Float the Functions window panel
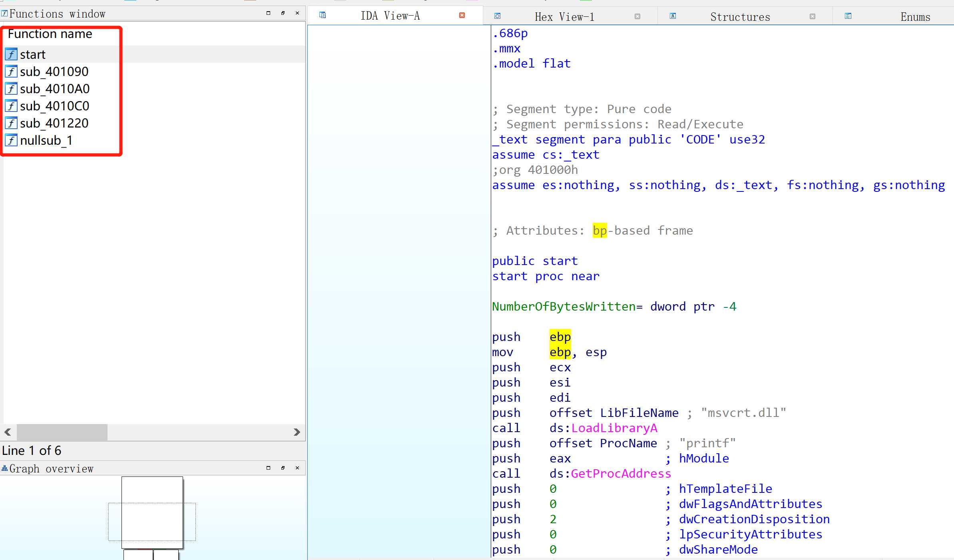This screenshot has height=560, width=954. tap(283, 13)
